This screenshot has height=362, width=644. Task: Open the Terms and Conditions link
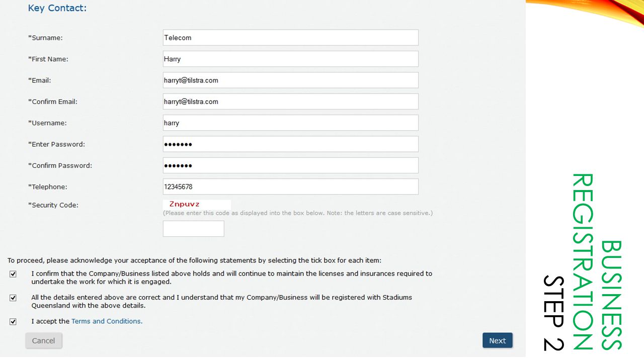click(107, 321)
